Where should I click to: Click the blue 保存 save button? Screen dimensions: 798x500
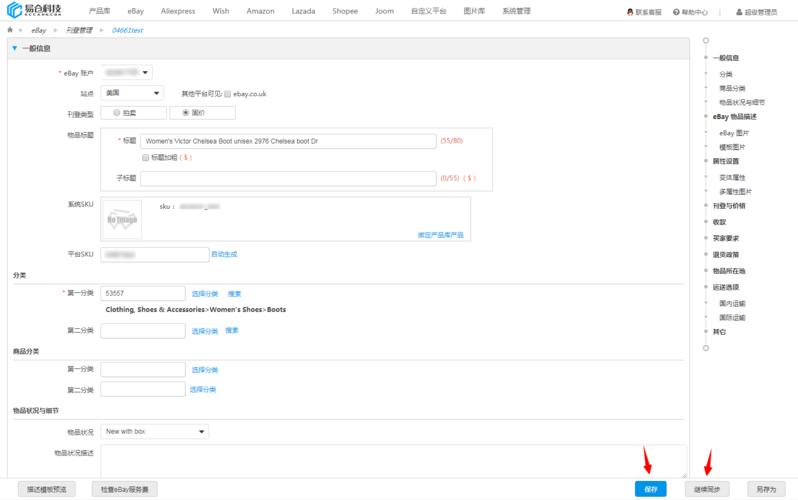coord(651,489)
